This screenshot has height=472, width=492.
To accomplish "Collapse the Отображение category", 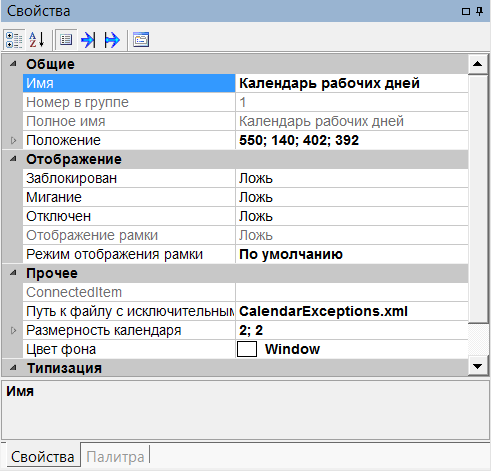I will (13, 159).
